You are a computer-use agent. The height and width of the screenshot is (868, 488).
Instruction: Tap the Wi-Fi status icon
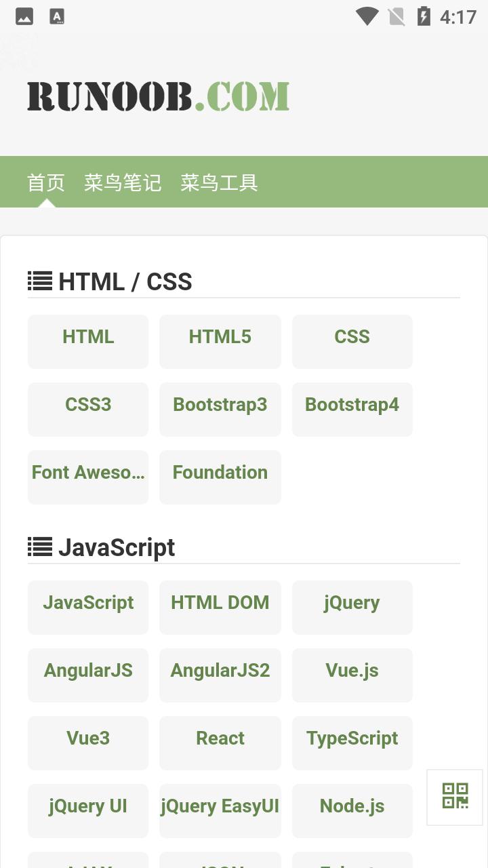coord(367,16)
